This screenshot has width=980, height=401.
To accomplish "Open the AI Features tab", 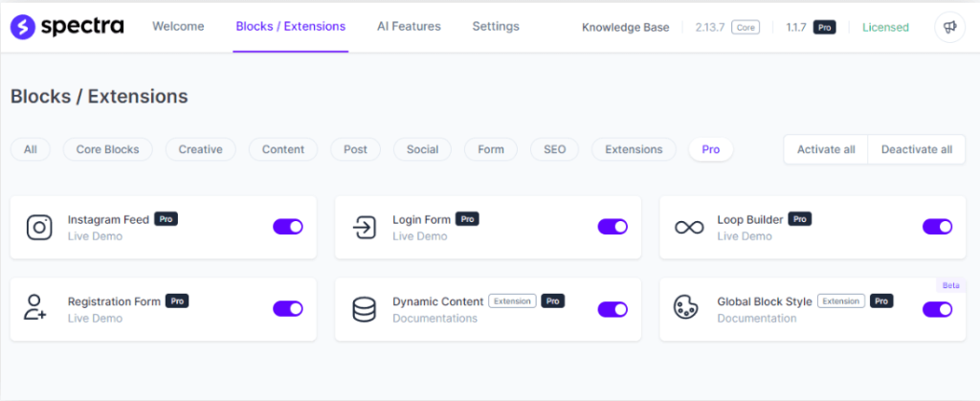I will 409,27.
